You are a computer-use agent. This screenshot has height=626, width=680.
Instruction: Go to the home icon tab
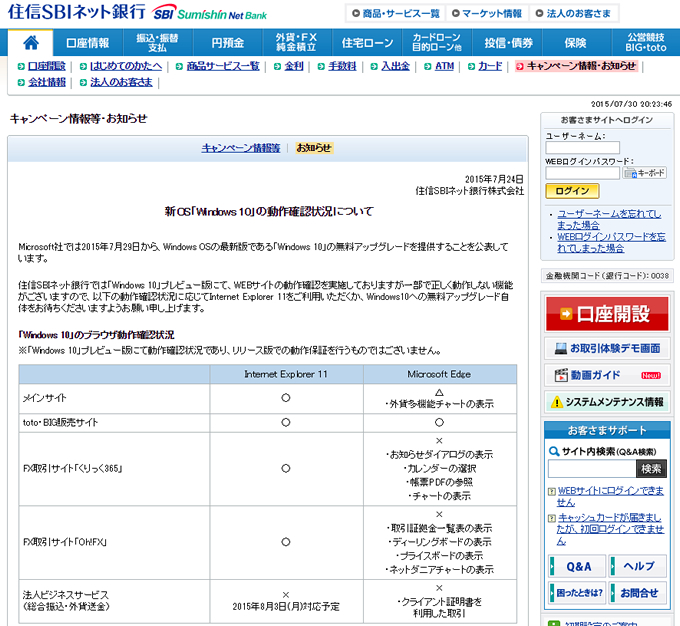tap(31, 43)
